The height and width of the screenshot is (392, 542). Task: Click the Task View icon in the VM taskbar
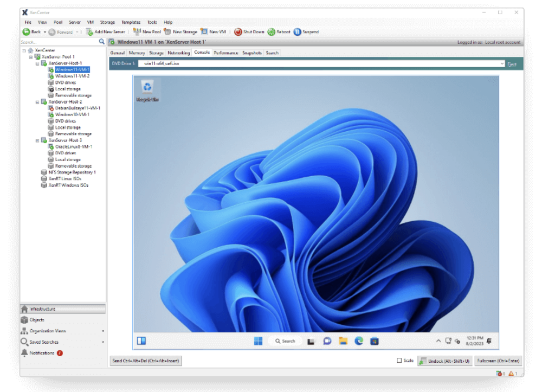point(311,342)
